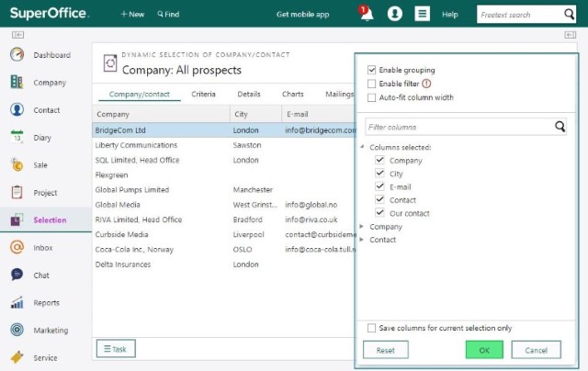Open the Task button menu
This screenshot has height=371, width=588.
(116, 349)
